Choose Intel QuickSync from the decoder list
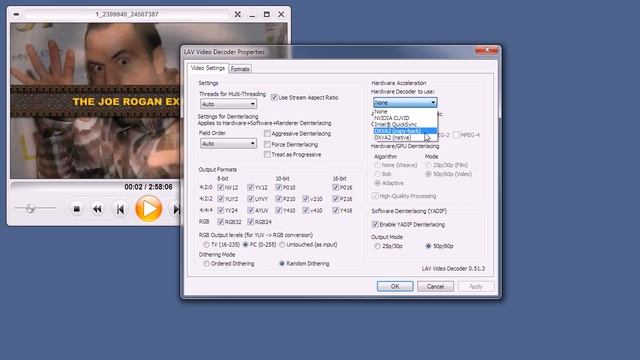This screenshot has height=360, width=640. [x=405, y=124]
